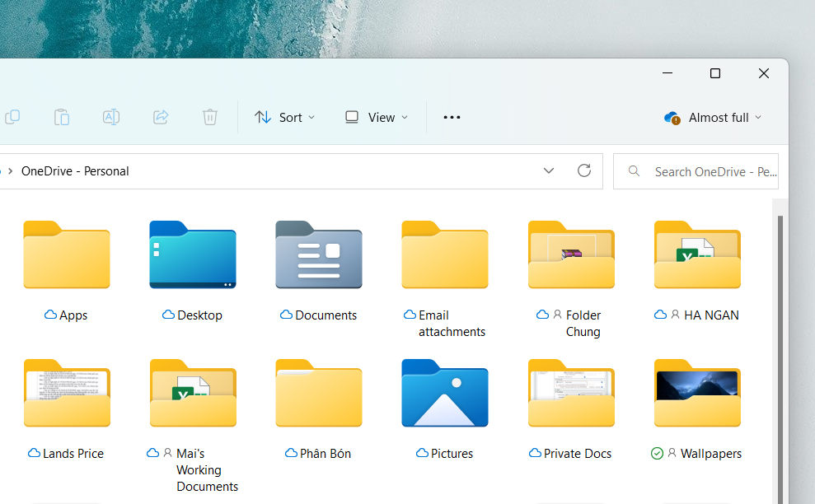Expand the address bar history chevron
The height and width of the screenshot is (504, 815).
[549, 170]
